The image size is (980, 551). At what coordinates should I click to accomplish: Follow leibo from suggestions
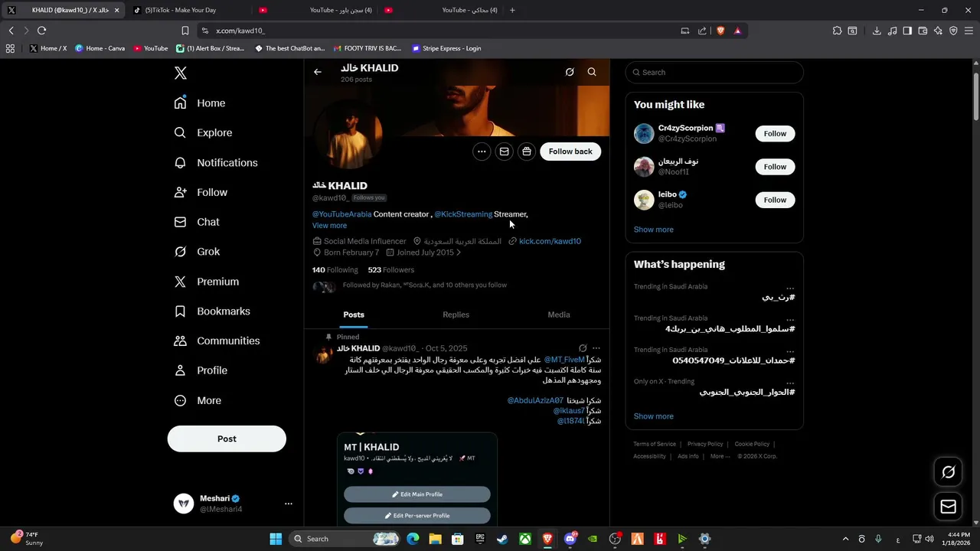[775, 200]
